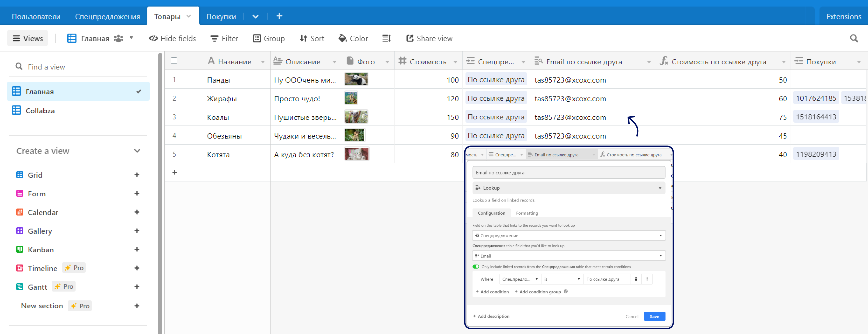The image size is (868, 334).
Task: Toggle the linked records conditions switch
Action: coord(476,267)
